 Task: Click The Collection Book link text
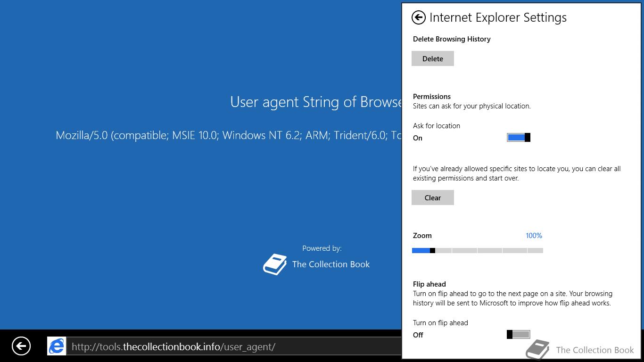tap(331, 264)
